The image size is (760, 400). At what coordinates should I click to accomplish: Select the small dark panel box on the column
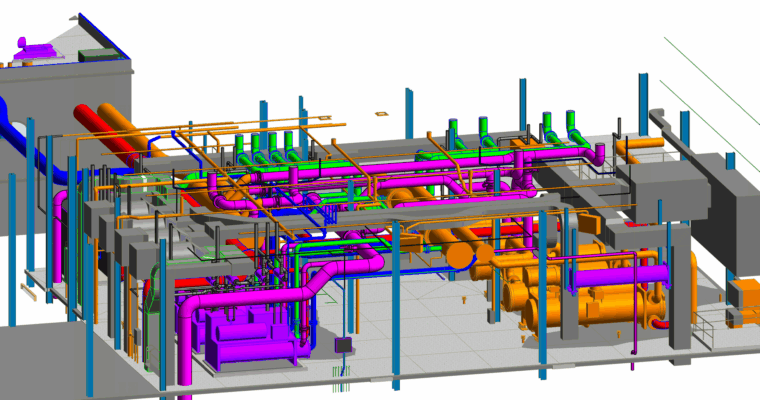tap(343, 345)
